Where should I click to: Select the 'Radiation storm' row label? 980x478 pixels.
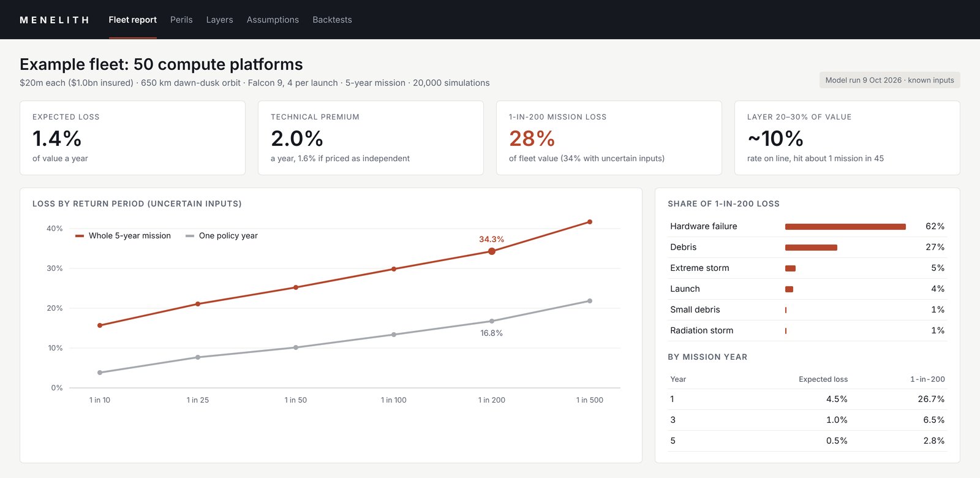(702, 330)
